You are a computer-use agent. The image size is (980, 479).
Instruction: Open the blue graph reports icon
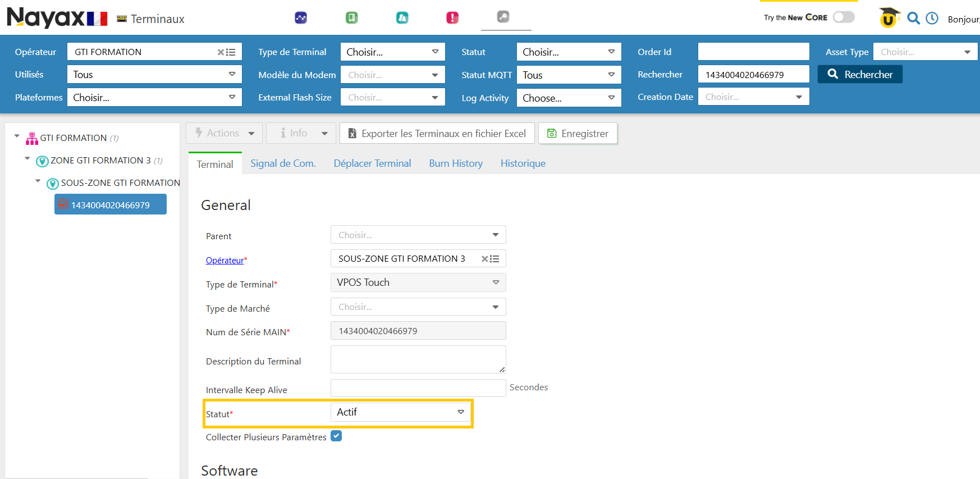(x=301, y=18)
